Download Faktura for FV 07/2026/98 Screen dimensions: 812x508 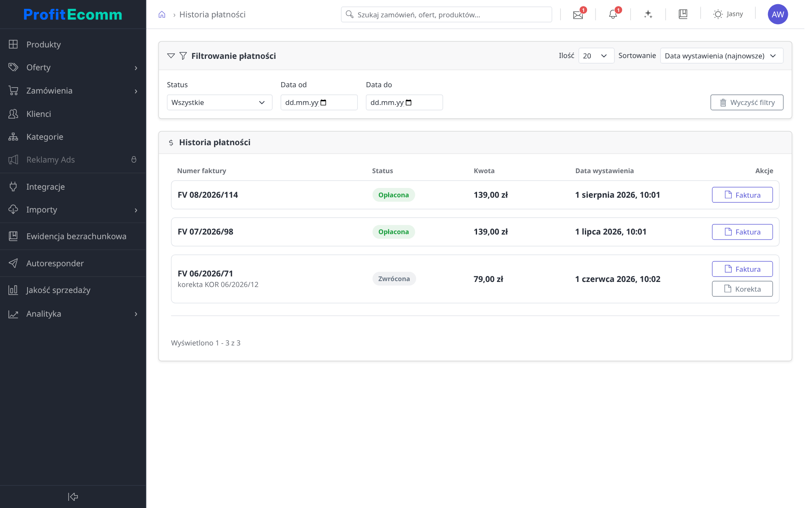pyautogui.click(x=742, y=232)
